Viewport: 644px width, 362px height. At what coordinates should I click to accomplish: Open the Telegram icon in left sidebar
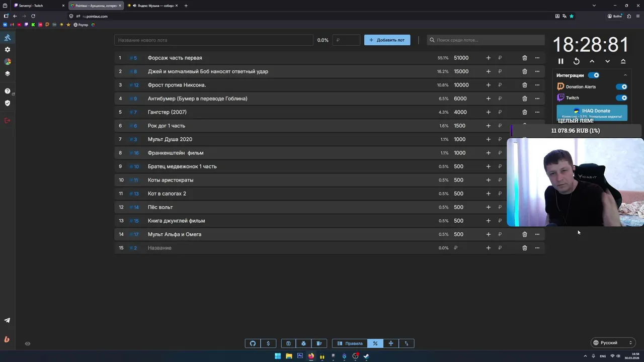point(7,320)
